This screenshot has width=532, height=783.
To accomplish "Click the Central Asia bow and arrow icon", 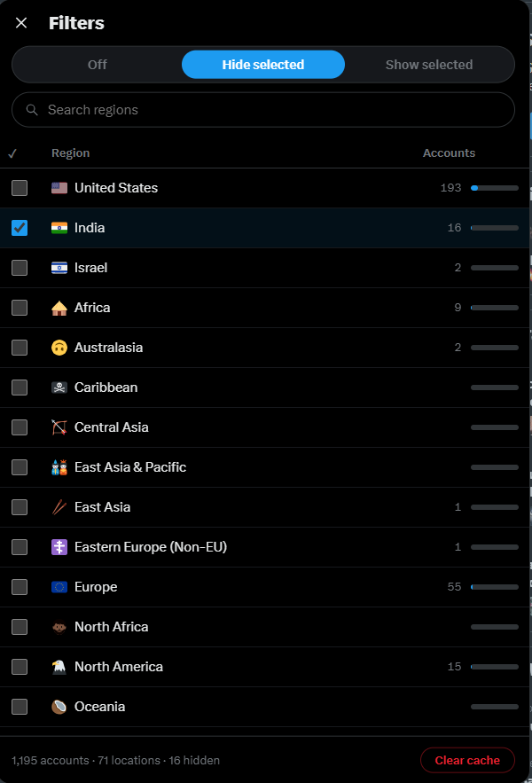I will pos(59,427).
